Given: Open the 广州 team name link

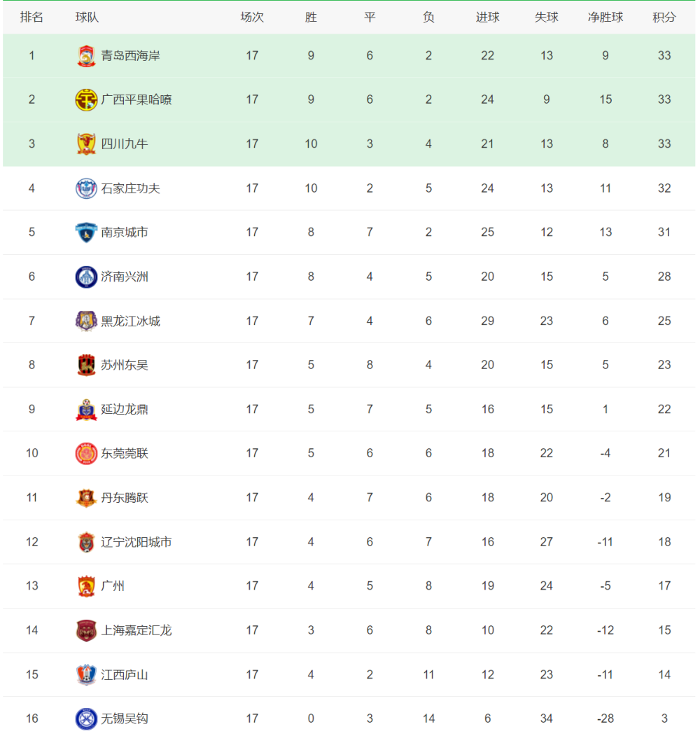Looking at the screenshot, I should [113, 586].
